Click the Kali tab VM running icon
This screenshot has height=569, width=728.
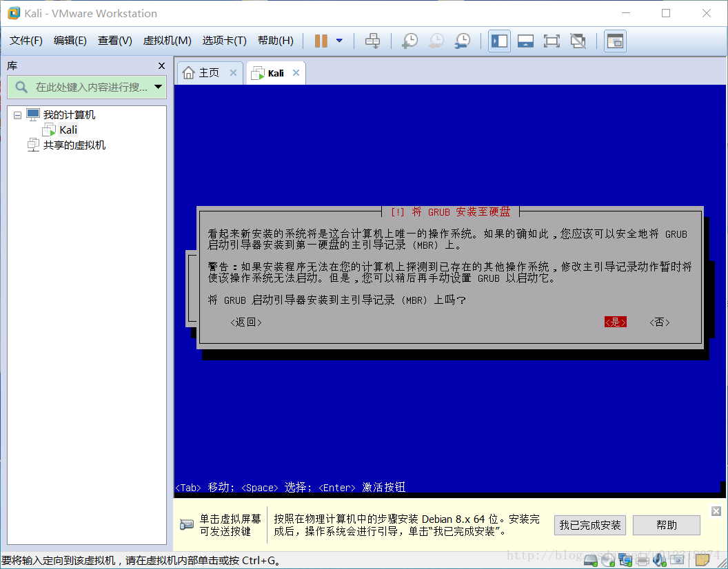coord(258,73)
